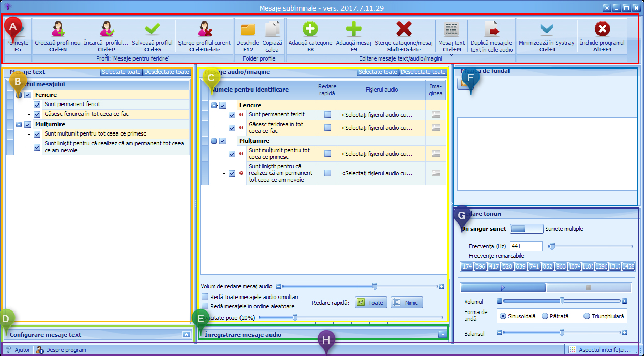Select the Pătrată waveform radio button
Screen dimensions: 644x356
(545, 316)
